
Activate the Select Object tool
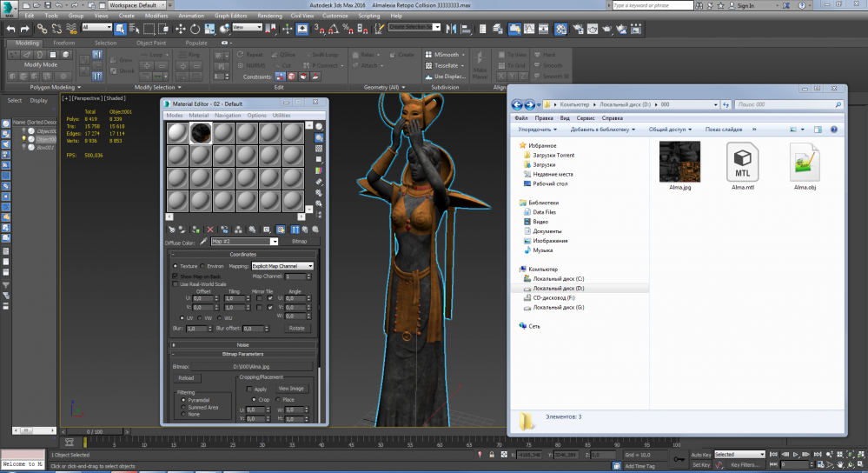(120, 29)
